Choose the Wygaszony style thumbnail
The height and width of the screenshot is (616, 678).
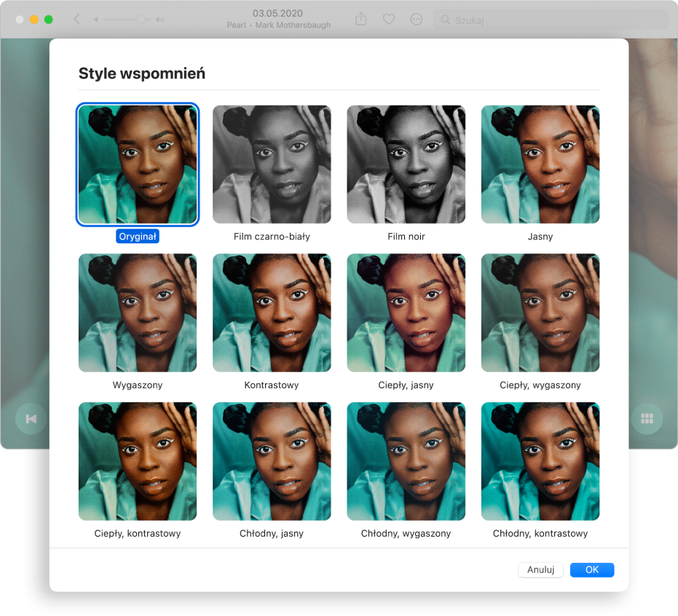pyautogui.click(x=138, y=313)
